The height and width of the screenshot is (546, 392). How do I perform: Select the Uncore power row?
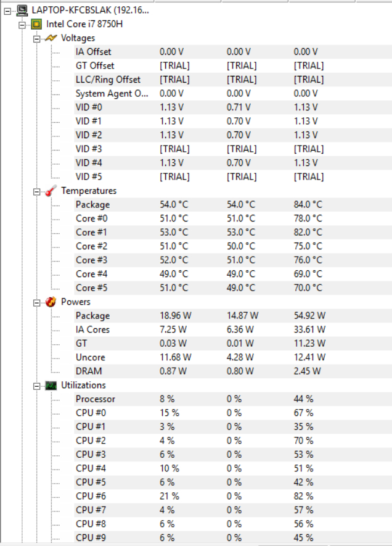90,358
